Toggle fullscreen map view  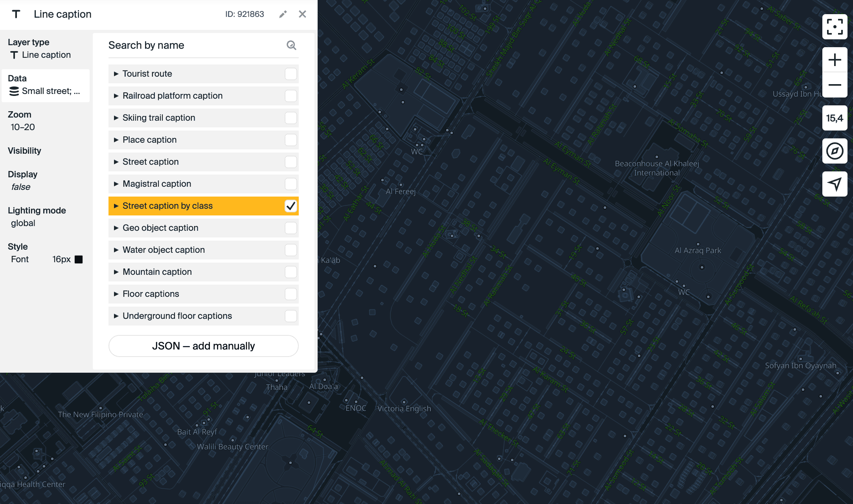tap(835, 27)
